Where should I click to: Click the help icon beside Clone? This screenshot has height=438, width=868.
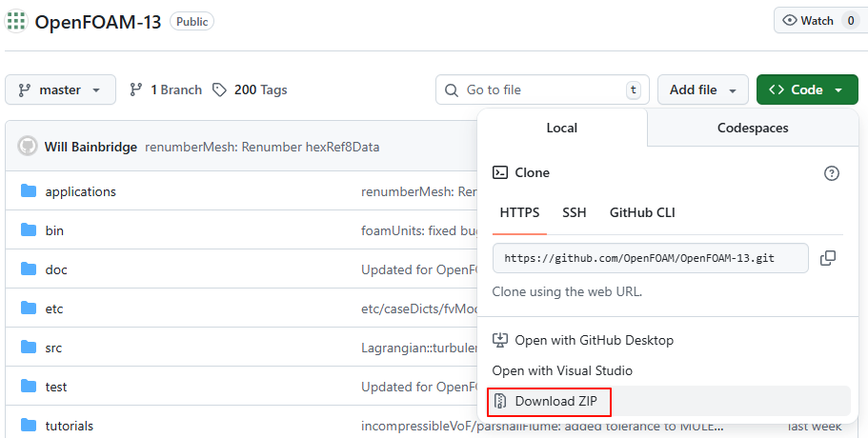[832, 173]
